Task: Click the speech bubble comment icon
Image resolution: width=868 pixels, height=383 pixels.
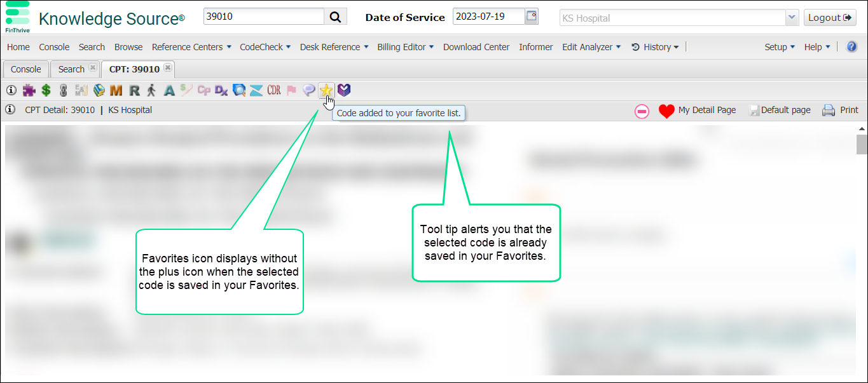Action: 309,91
